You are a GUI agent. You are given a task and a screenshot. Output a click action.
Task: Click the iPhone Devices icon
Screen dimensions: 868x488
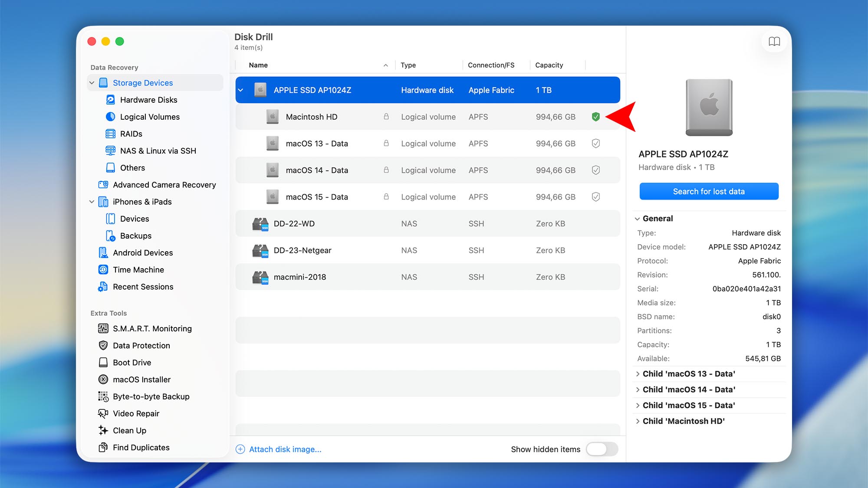(111, 219)
